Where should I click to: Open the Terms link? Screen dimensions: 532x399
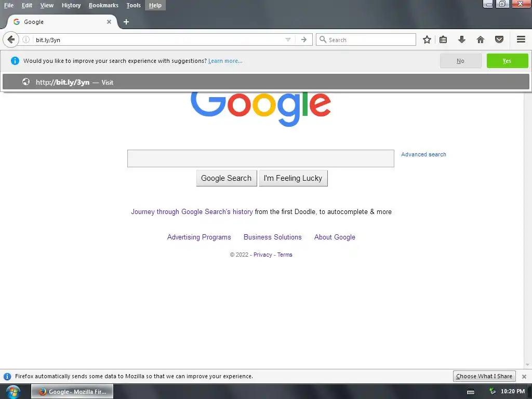[285, 255]
